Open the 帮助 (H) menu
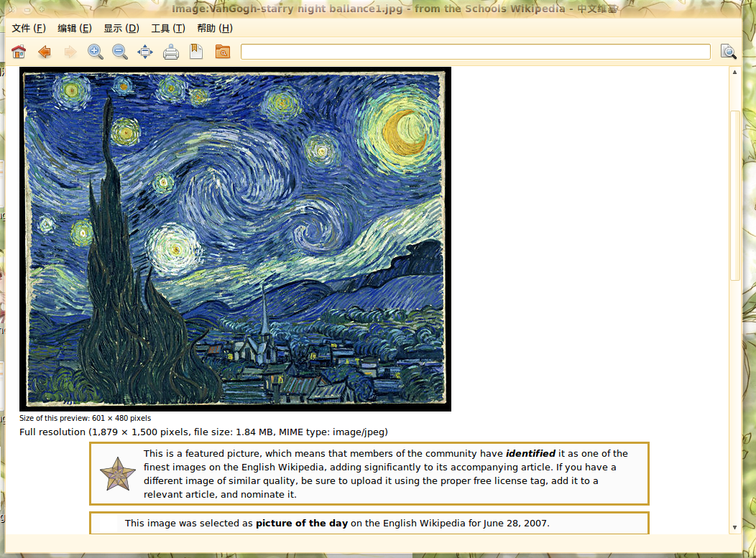756x558 pixels. pos(215,29)
